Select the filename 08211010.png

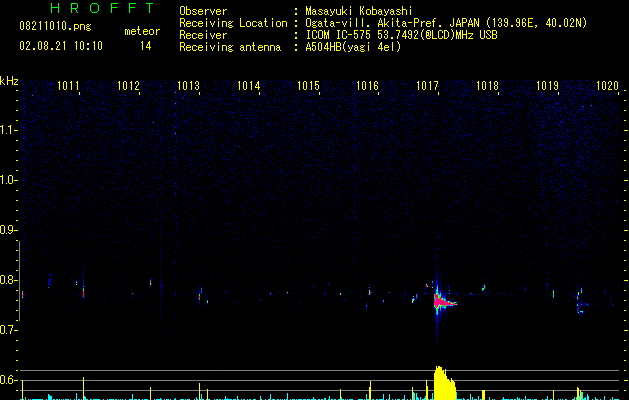tap(55, 26)
